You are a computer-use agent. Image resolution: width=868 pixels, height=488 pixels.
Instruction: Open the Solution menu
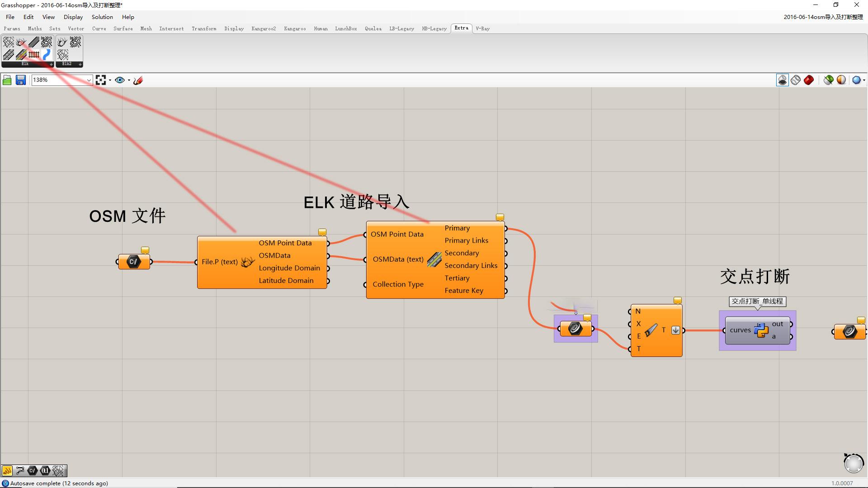point(102,17)
